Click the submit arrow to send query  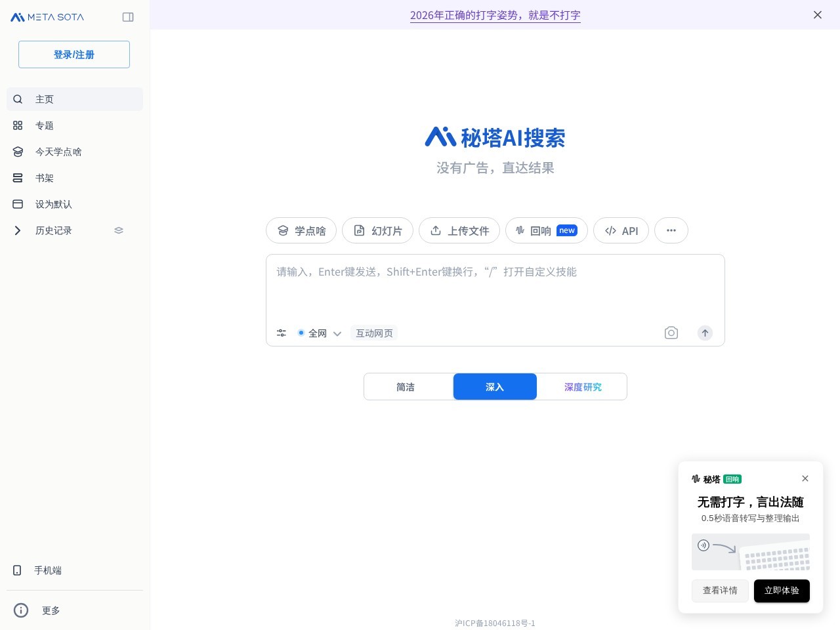pyautogui.click(x=705, y=333)
